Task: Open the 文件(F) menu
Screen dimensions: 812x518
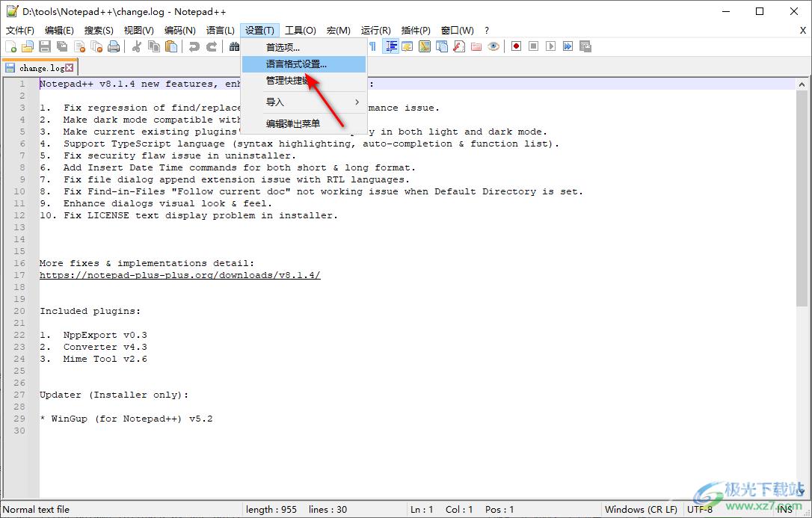Action: click(x=20, y=31)
